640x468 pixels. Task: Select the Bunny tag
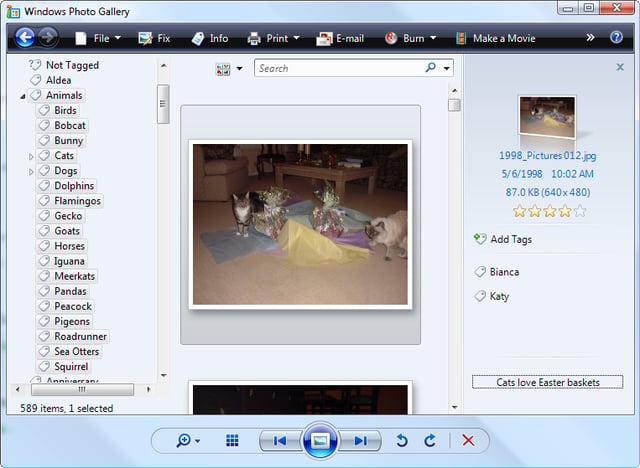(x=61, y=140)
